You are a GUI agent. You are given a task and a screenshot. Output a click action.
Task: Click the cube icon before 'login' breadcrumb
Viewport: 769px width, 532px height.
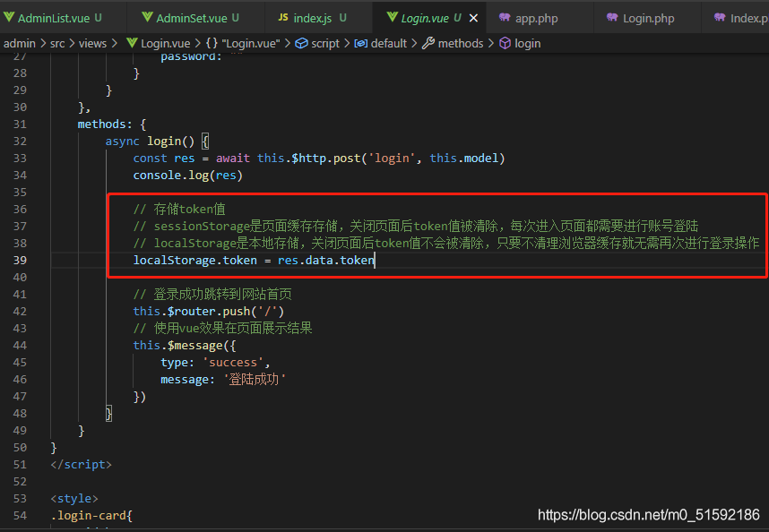[x=505, y=43]
